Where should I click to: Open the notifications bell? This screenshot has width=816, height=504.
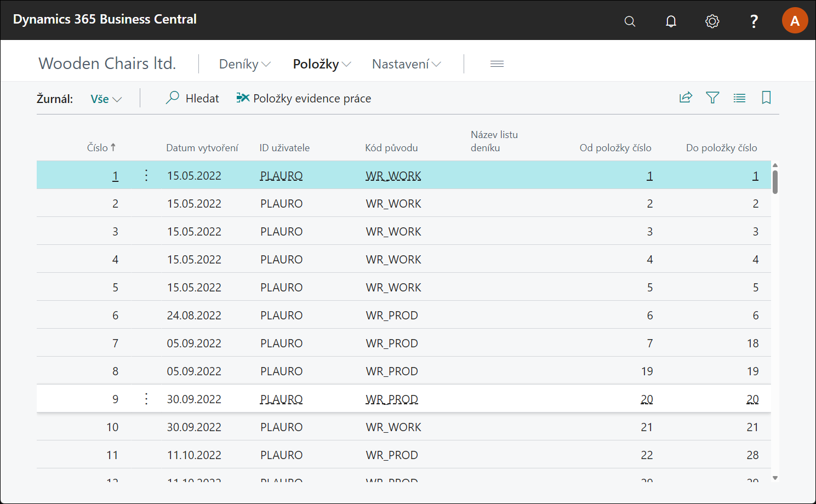click(x=671, y=21)
